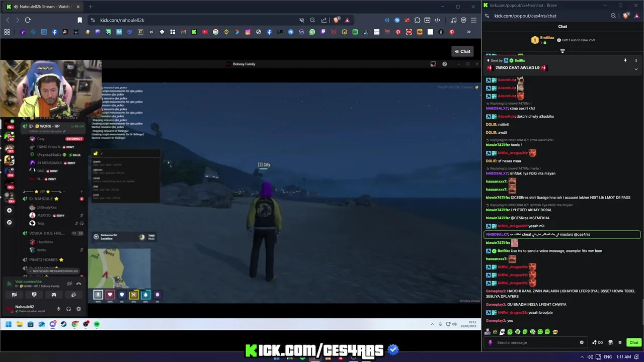Collapse the leaderboard panel arrow

(x=562, y=51)
